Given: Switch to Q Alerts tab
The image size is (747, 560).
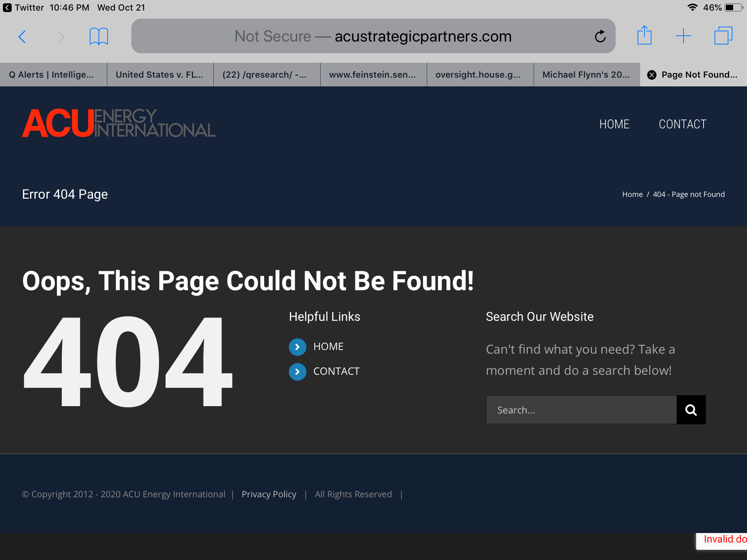Looking at the screenshot, I should (53, 75).
